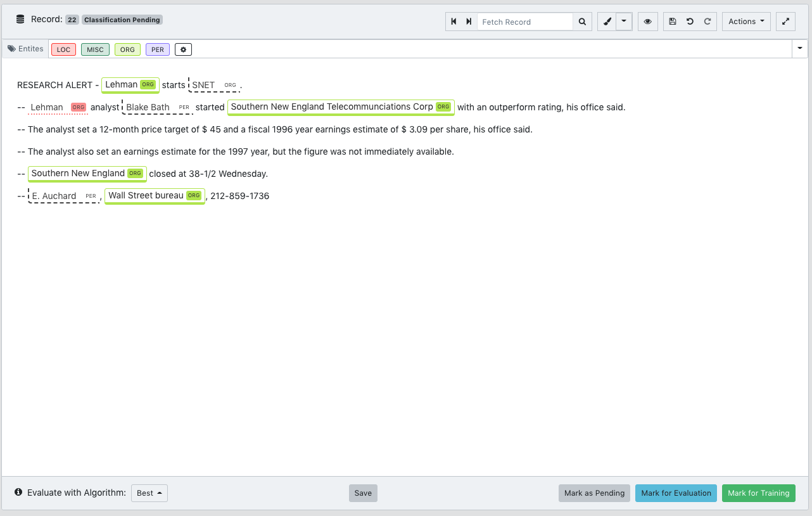Click the floppy disk save icon

pyautogui.click(x=673, y=22)
